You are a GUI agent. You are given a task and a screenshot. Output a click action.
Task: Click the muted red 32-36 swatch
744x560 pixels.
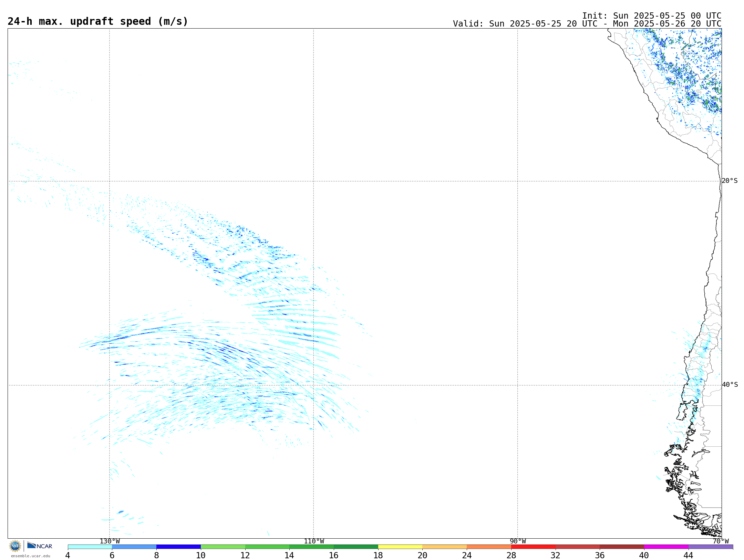(578, 547)
